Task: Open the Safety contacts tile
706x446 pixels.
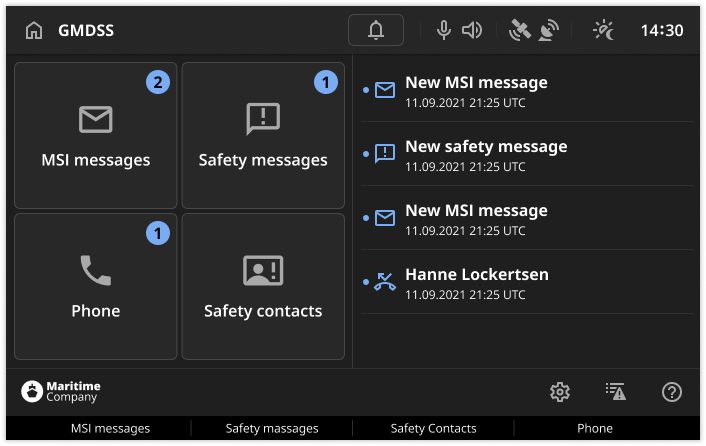Action: tap(263, 286)
